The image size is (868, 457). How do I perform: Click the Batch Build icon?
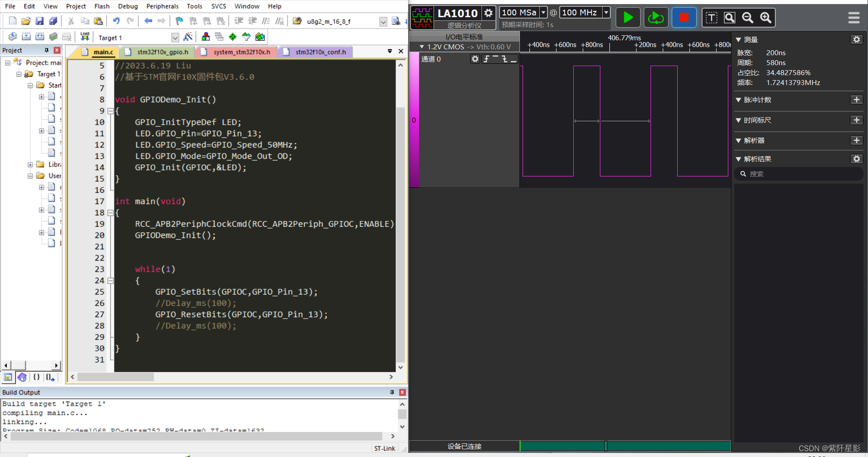[x=53, y=37]
